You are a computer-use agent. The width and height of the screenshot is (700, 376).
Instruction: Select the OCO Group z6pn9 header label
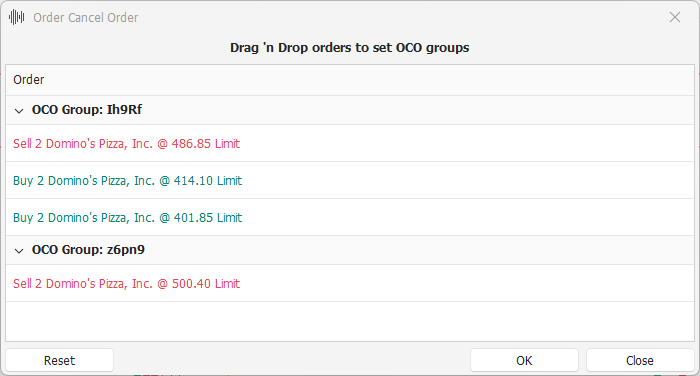tap(88, 250)
